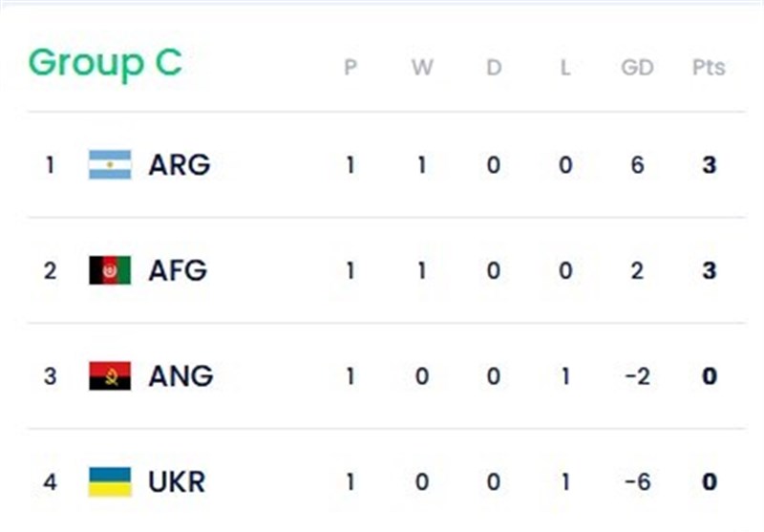Click the Group C heading
The height and width of the screenshot is (532, 764).
tap(105, 64)
